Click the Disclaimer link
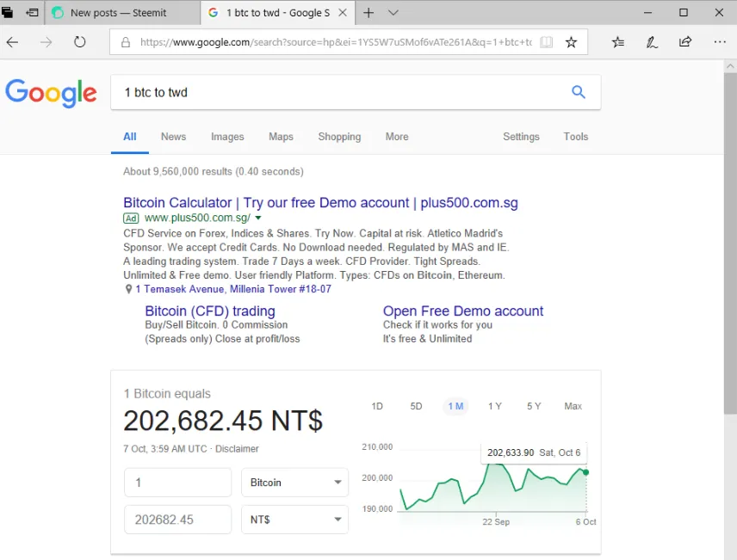The height and width of the screenshot is (560, 737). [237, 449]
